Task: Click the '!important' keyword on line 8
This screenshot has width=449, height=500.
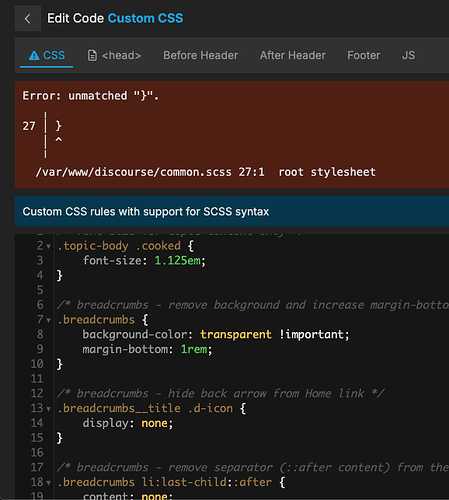Action: pos(311,334)
